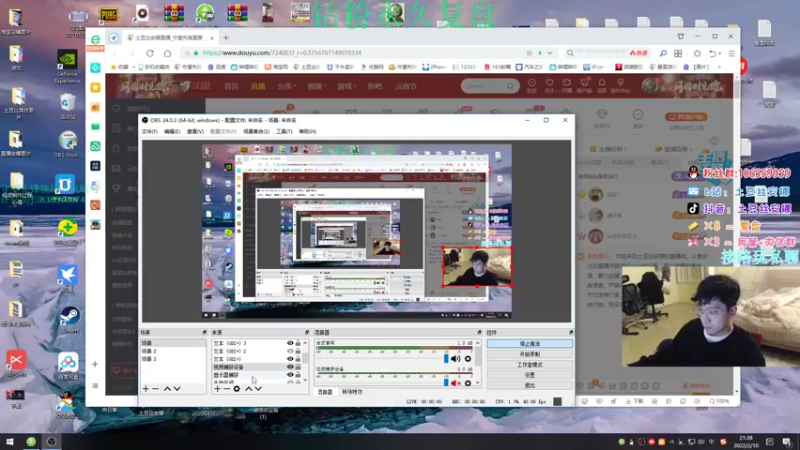Open the extensions grid icon in browser toolbar
The image size is (800, 450).
pos(678,53)
